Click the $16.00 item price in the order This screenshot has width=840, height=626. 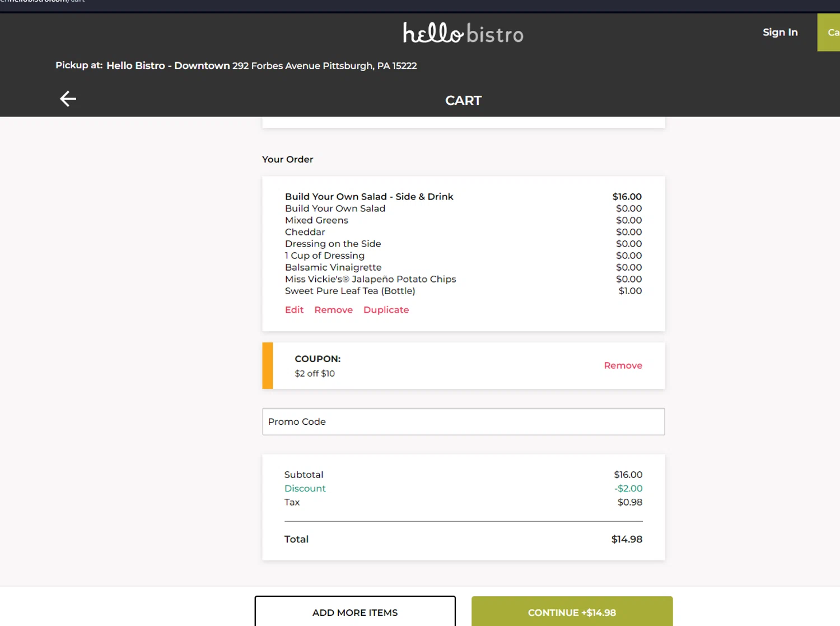click(x=627, y=197)
